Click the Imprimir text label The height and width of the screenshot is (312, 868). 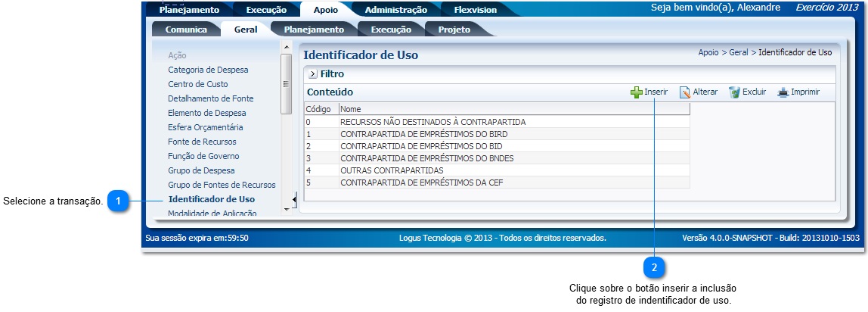pyautogui.click(x=805, y=92)
